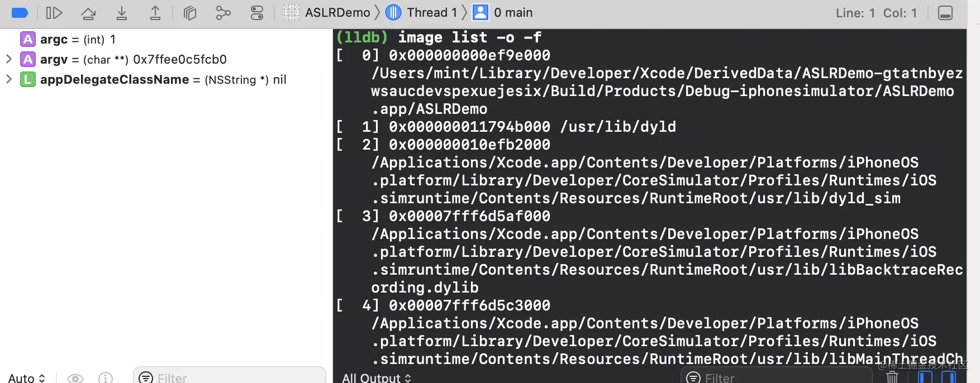980x383 pixels.
Task: Clear the console with the trash icon
Action: point(892,378)
